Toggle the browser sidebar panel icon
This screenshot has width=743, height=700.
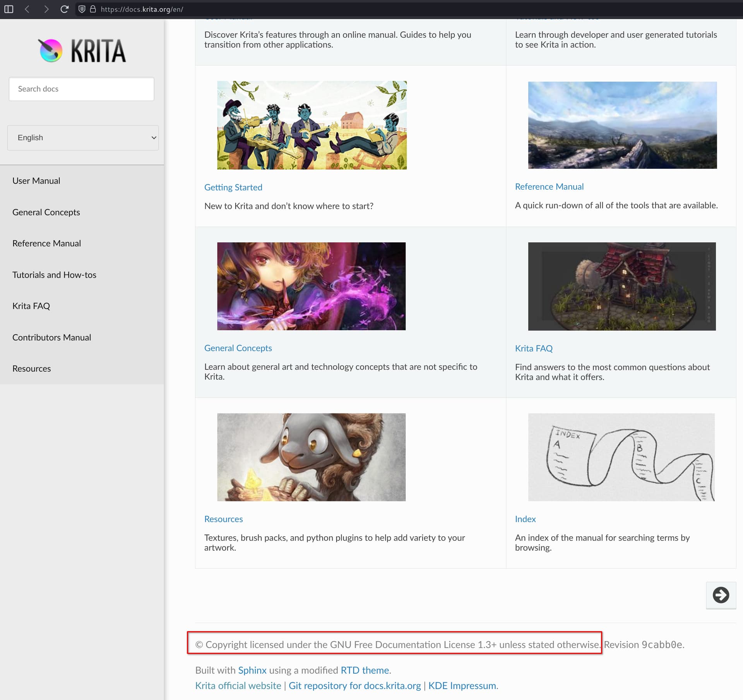(9, 9)
